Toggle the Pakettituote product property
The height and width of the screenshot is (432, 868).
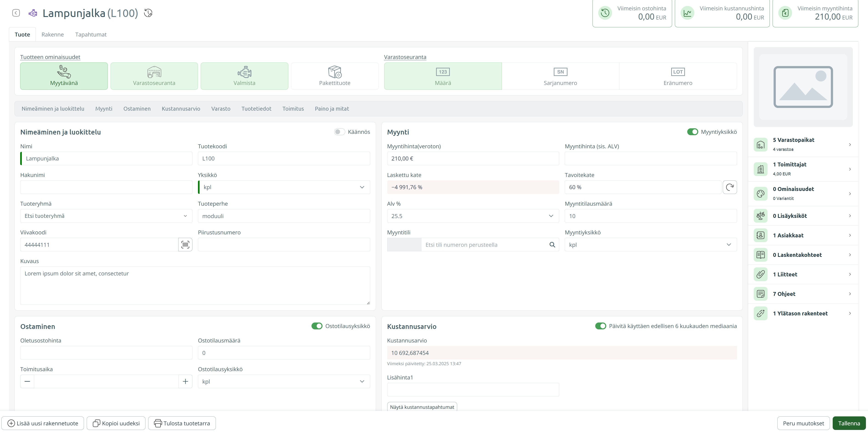(335, 76)
